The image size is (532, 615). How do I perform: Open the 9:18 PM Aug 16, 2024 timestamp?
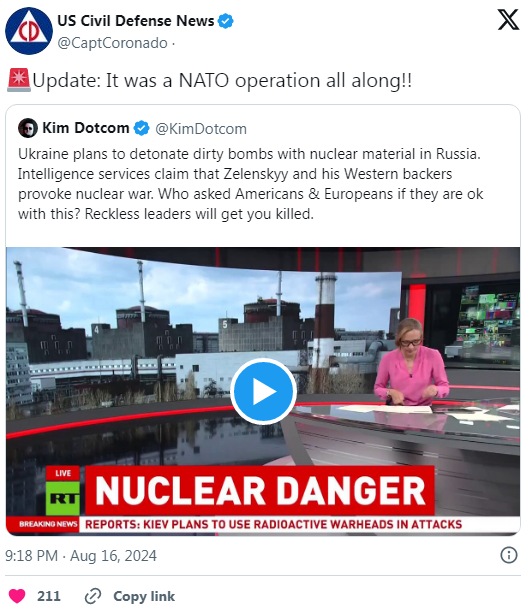click(81, 556)
